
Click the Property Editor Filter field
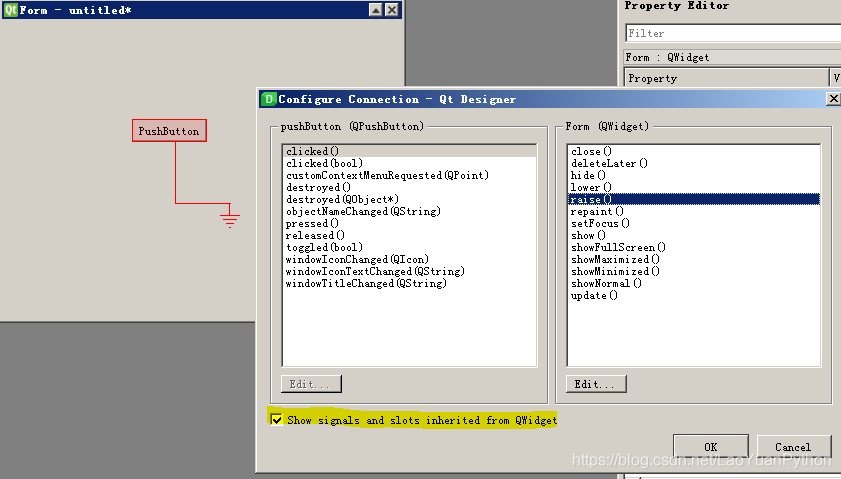tap(733, 33)
